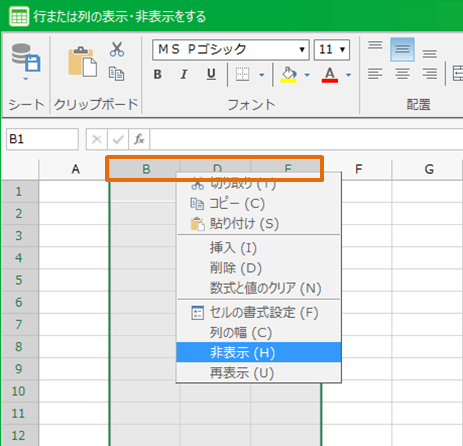The height and width of the screenshot is (446, 463).
Task: Expand the font color dropdown arrow
Action: click(x=348, y=75)
